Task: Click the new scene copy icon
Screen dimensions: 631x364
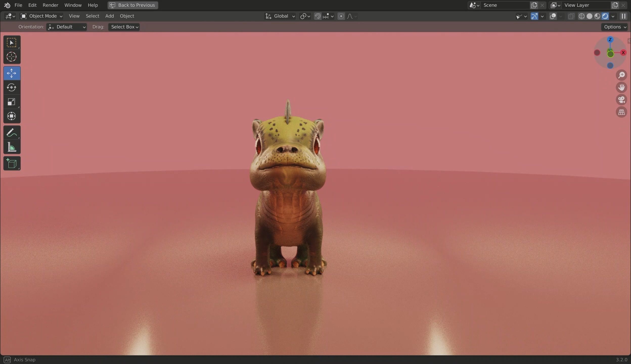Action: pos(534,5)
